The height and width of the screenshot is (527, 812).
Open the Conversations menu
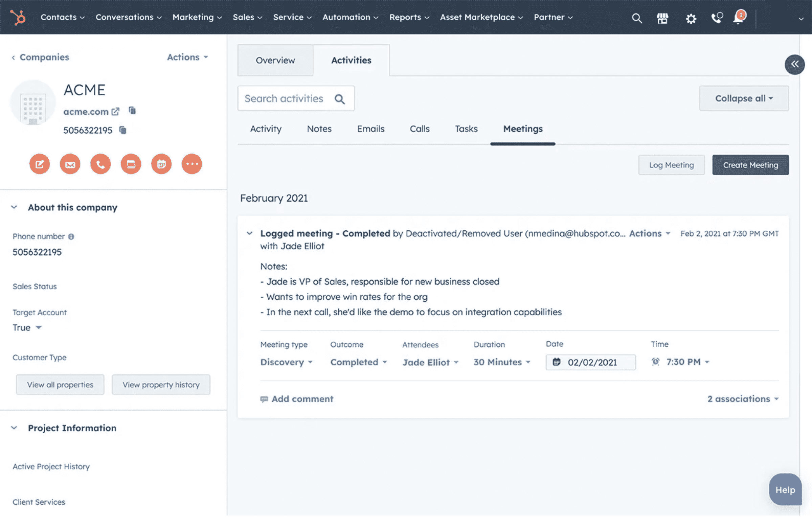[128, 17]
